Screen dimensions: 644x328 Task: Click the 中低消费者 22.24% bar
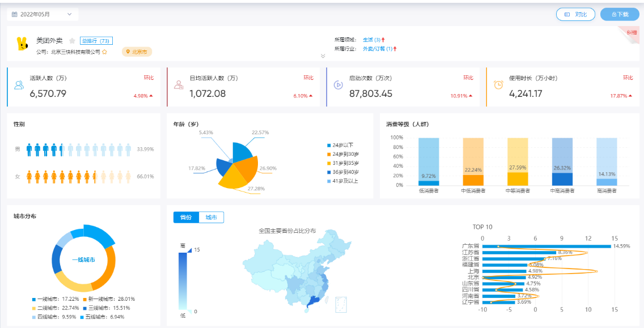(473, 180)
